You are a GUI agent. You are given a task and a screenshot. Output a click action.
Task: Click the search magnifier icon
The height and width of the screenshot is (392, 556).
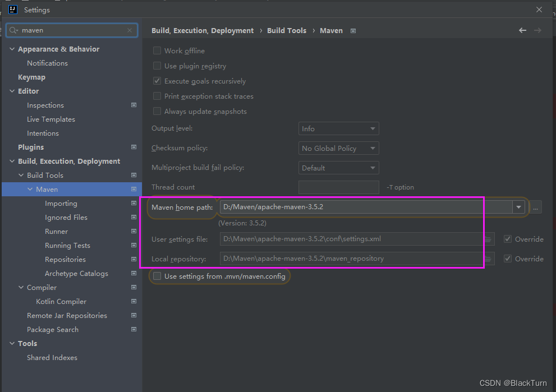coord(13,30)
